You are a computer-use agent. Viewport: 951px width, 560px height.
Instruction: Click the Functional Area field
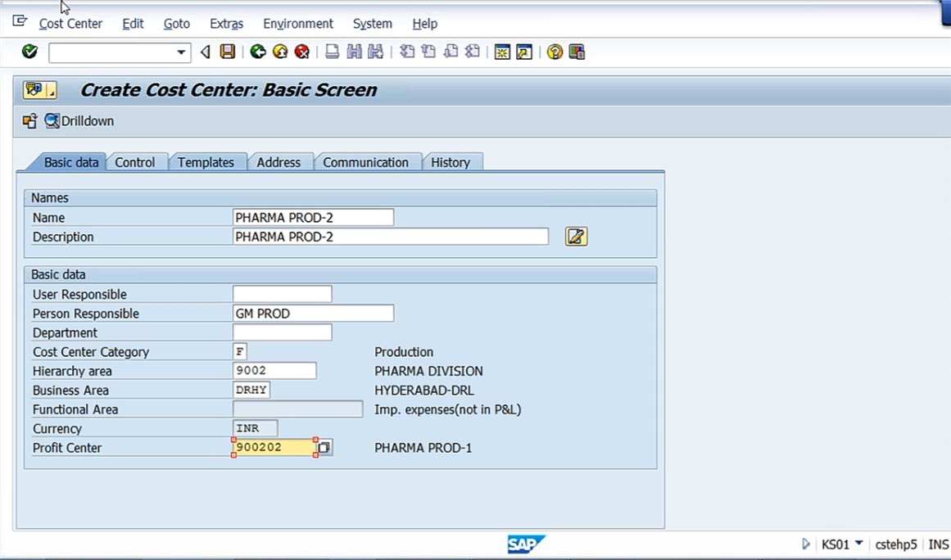[298, 409]
